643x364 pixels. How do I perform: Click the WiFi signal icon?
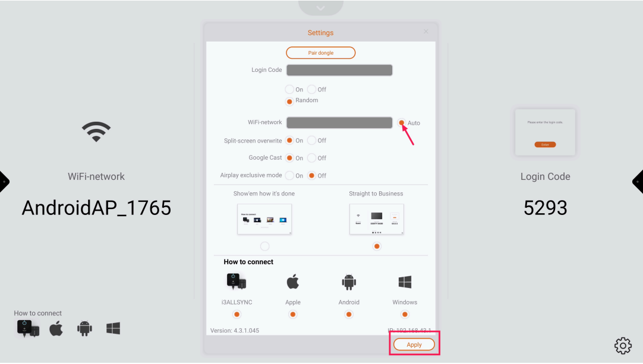(96, 132)
